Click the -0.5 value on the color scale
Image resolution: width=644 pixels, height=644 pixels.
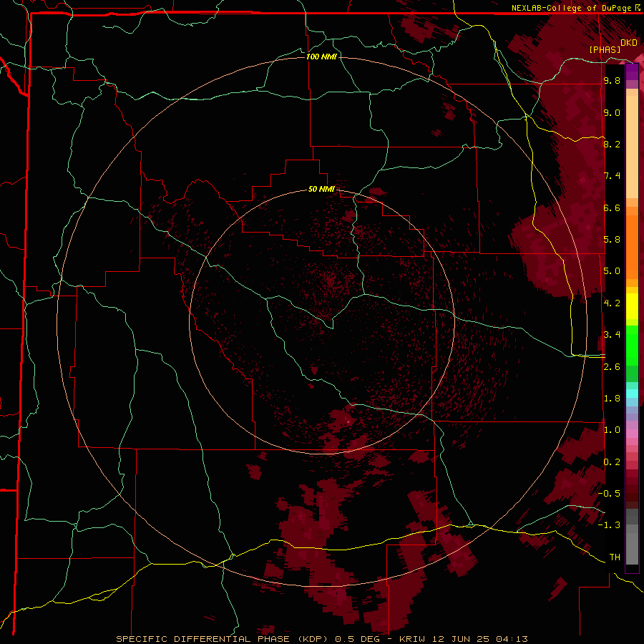[609, 494]
